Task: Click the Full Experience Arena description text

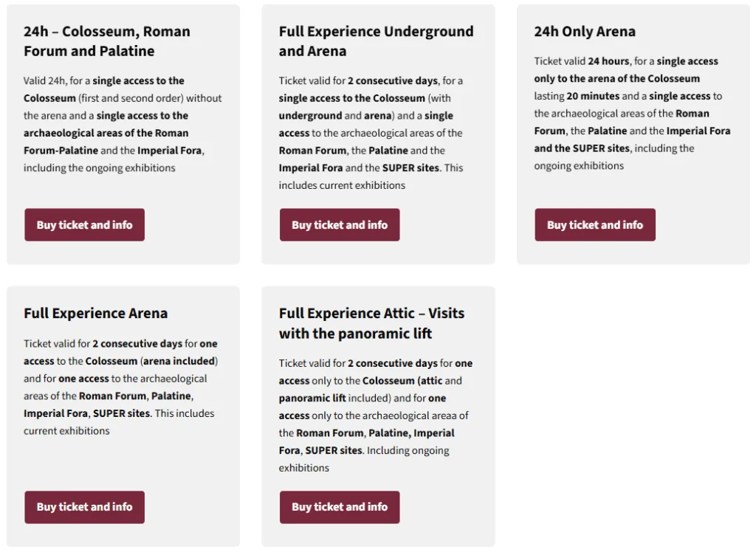Action: tap(120, 387)
